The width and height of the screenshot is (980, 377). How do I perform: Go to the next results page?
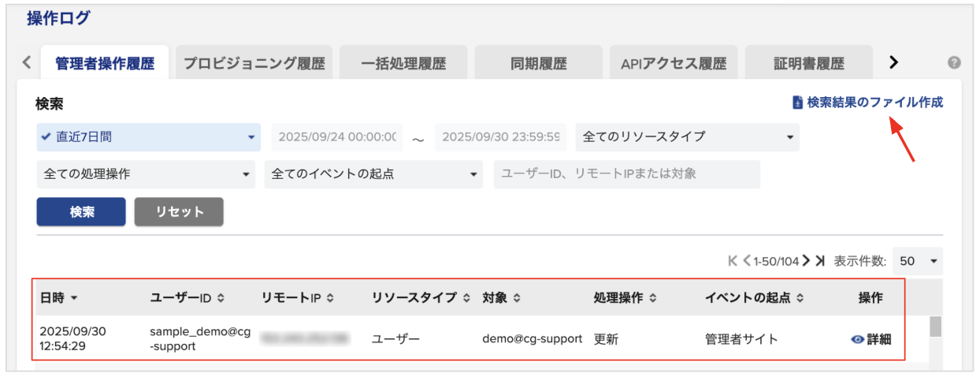[x=806, y=260]
